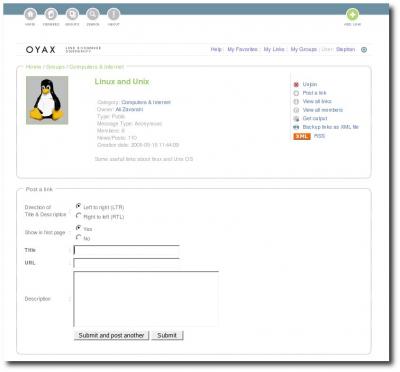
Task: Select Left to right (LTR) direction
Action: coord(78,206)
